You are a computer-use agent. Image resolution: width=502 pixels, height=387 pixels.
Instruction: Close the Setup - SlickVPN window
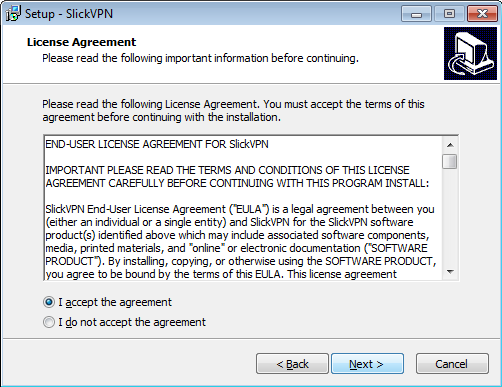(x=482, y=14)
